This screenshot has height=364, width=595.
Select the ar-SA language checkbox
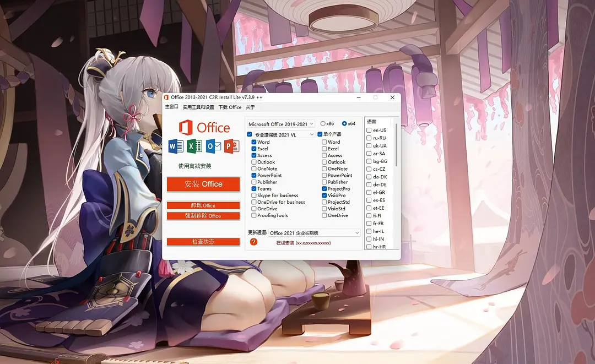(369, 154)
